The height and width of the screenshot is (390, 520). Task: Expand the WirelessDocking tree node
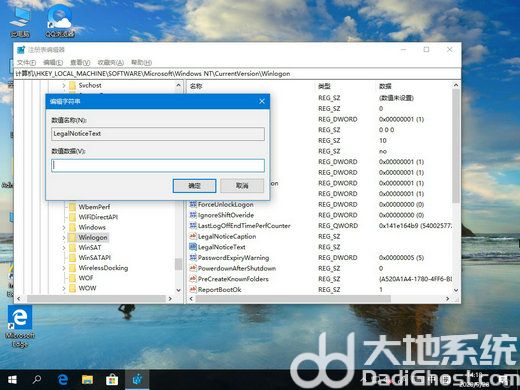tap(64, 268)
